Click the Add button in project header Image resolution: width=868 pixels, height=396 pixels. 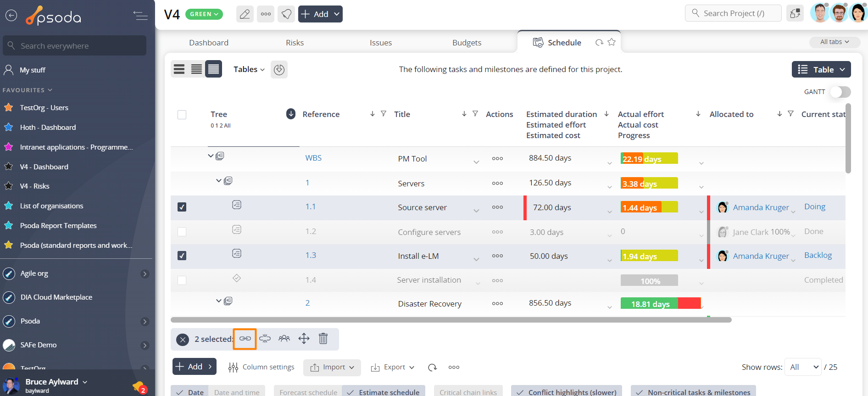[x=320, y=14]
